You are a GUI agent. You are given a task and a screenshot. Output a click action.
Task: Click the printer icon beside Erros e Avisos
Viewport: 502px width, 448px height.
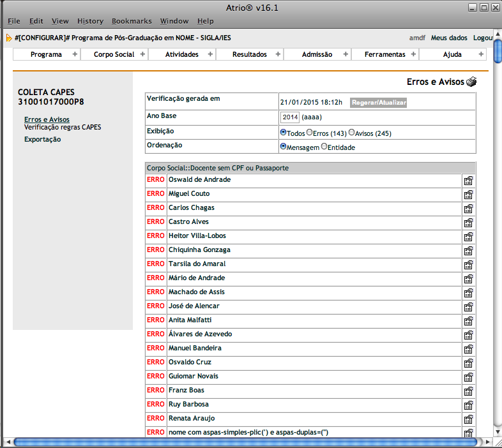pos(471,82)
